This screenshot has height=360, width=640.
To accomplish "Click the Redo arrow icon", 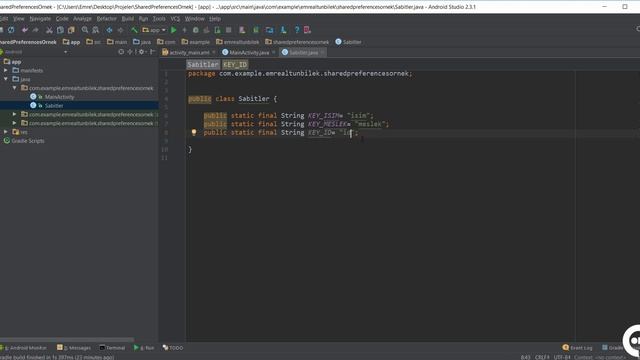I will coord(36,30).
